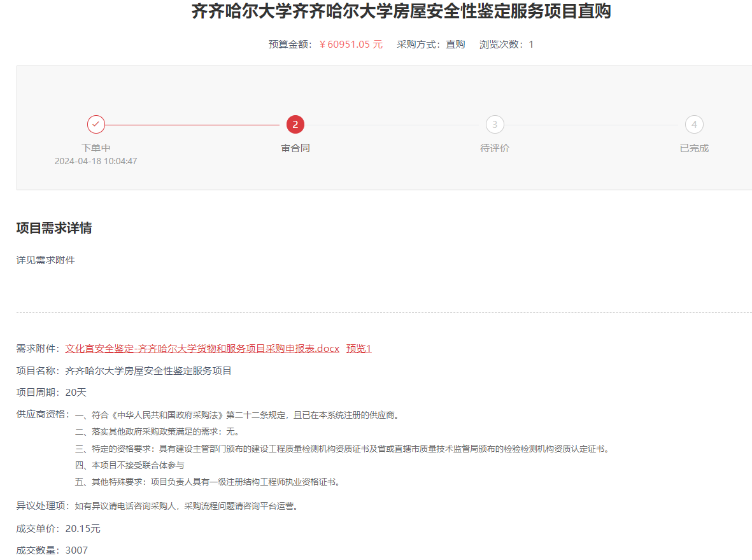Click the page title heading
This screenshot has height=560, width=752.
(x=401, y=11)
